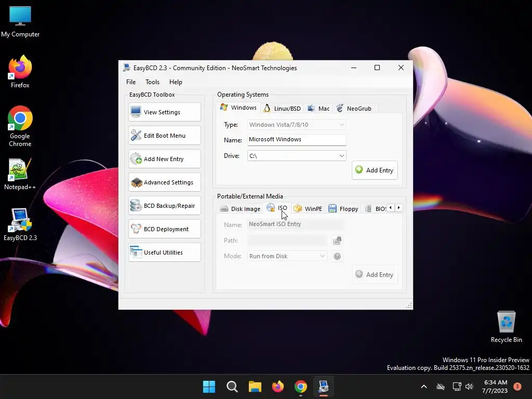Show hidden tray icons chevron
Image resolution: width=532 pixels, height=399 pixels.
pyautogui.click(x=424, y=387)
